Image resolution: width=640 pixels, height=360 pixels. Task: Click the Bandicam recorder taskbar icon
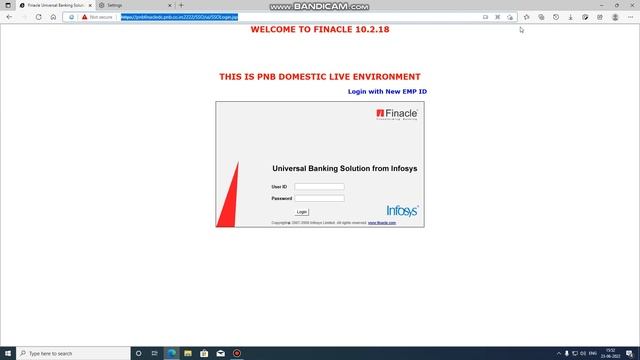[x=237, y=353]
